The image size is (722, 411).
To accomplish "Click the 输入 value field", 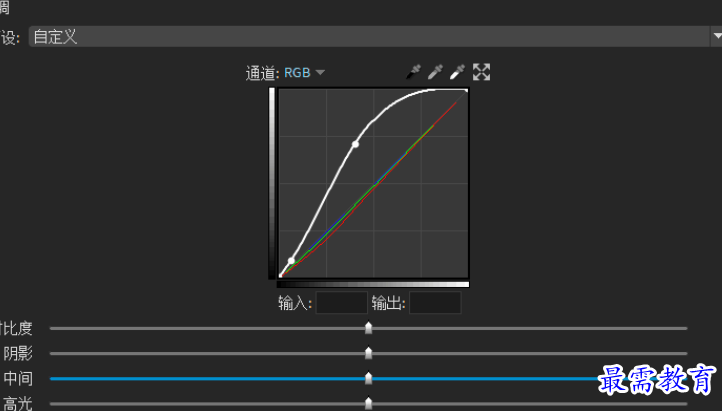I will click(342, 303).
